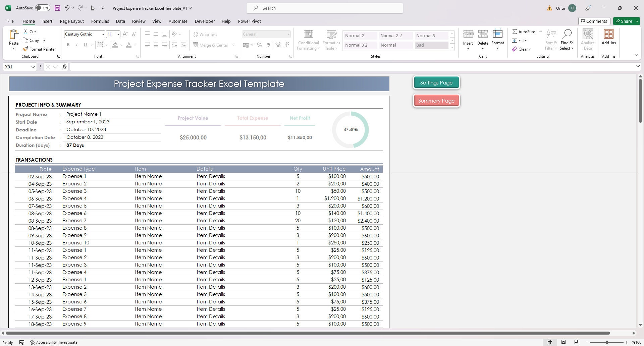Apply Percent Style number format
644x346 pixels.
(259, 45)
